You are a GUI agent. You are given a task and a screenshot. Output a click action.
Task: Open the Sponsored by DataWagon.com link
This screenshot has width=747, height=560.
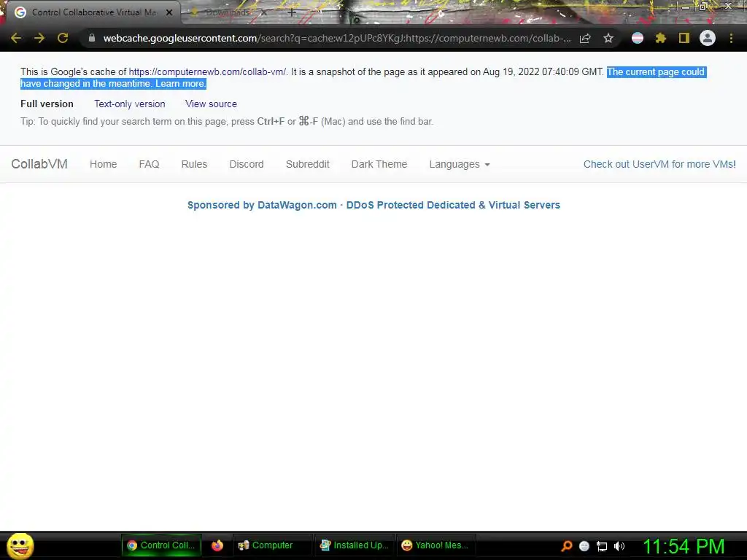coord(373,205)
